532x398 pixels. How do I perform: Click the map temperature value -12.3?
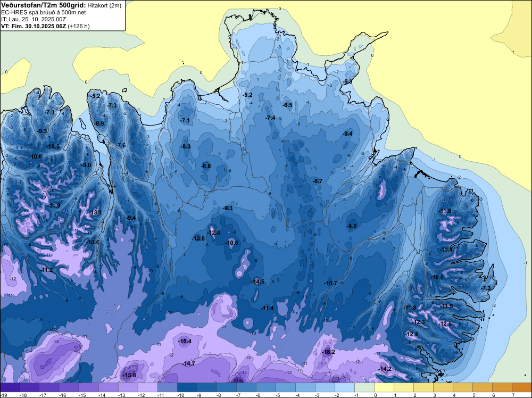pos(418,322)
